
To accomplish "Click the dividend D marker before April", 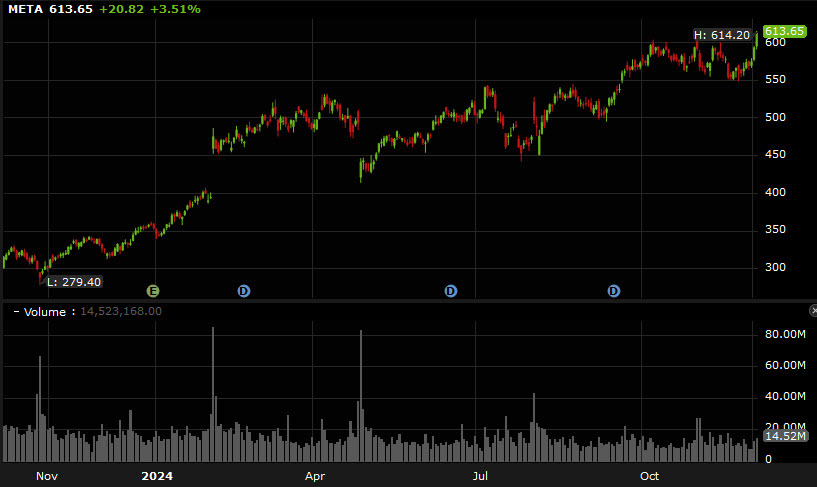I will (243, 291).
